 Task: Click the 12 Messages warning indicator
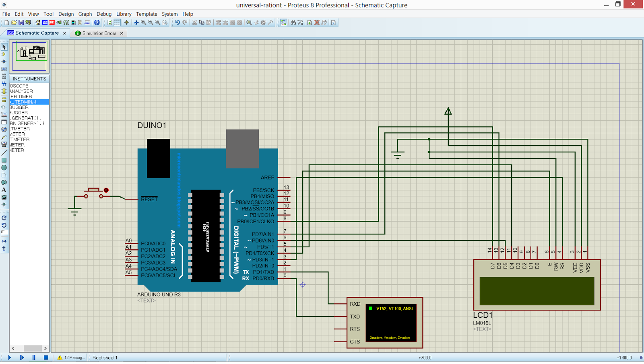(x=71, y=358)
